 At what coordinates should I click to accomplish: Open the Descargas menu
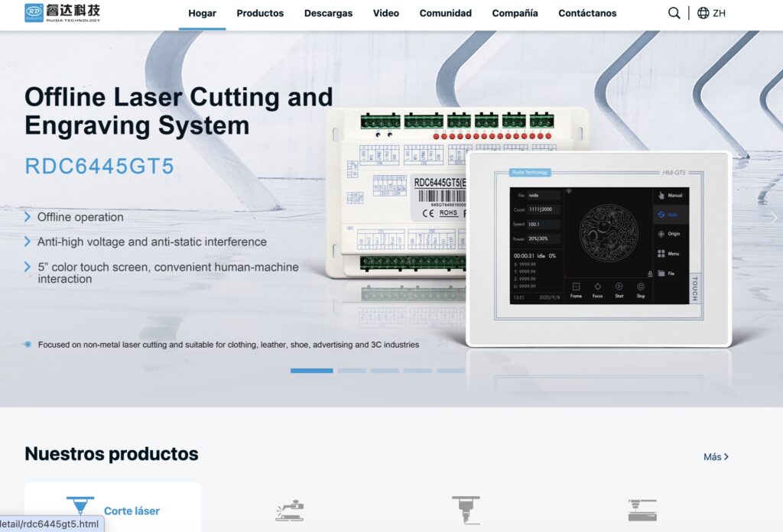coord(328,14)
